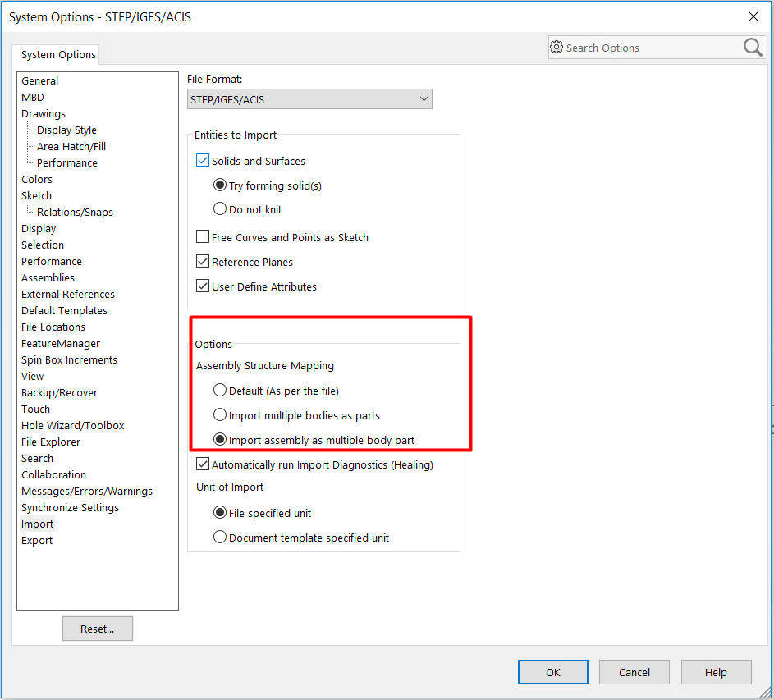
Task: Open the Selection category
Action: [x=43, y=245]
